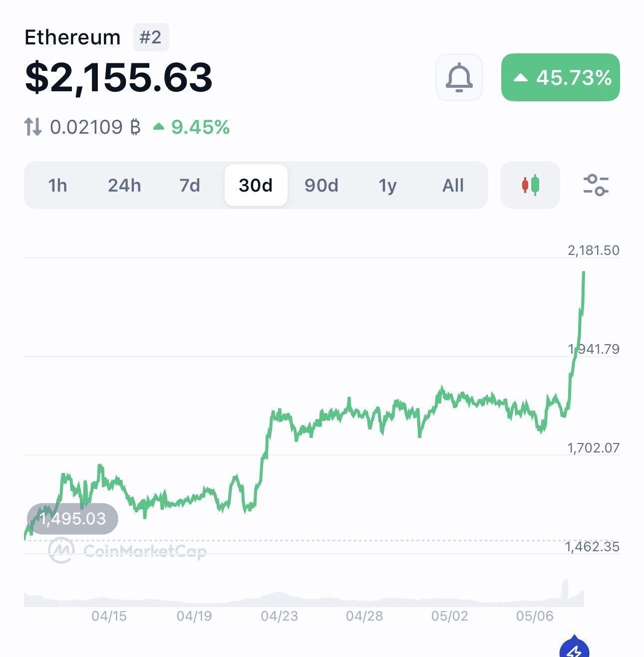The image size is (644, 657).
Task: Tap the price alert bell icon
Action: pyautogui.click(x=459, y=77)
